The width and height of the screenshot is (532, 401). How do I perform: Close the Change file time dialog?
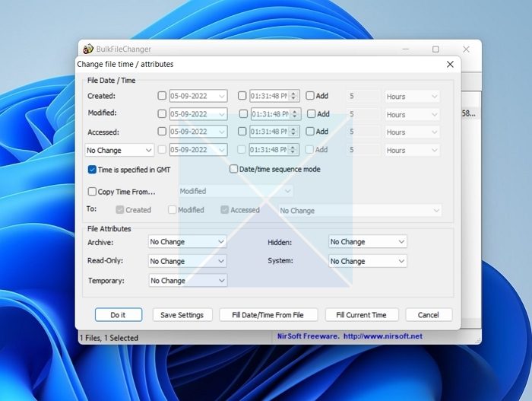450,64
